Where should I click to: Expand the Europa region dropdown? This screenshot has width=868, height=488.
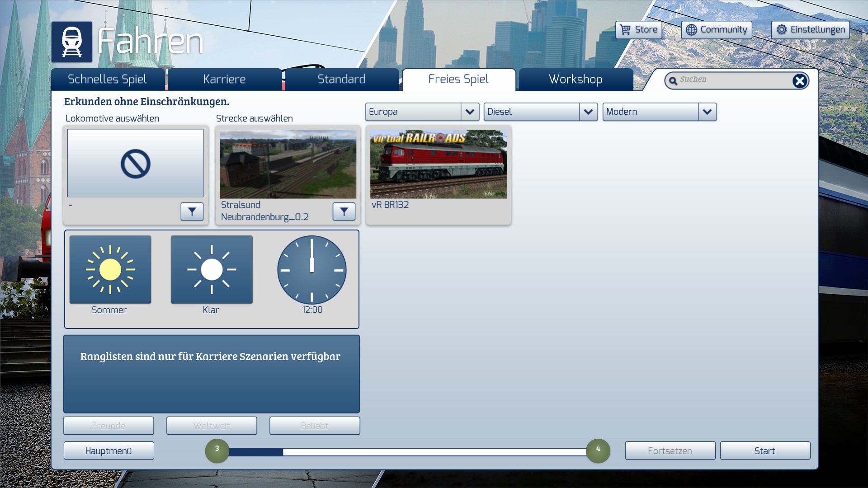pos(470,112)
